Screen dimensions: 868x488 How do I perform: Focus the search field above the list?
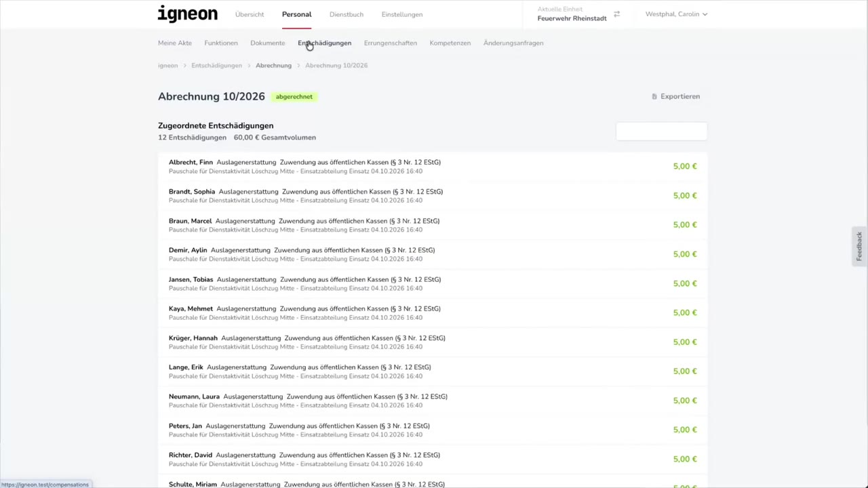661,131
